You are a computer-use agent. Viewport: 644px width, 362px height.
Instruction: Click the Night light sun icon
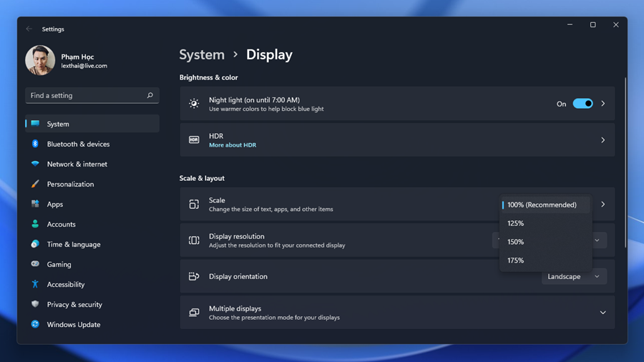[x=194, y=104]
